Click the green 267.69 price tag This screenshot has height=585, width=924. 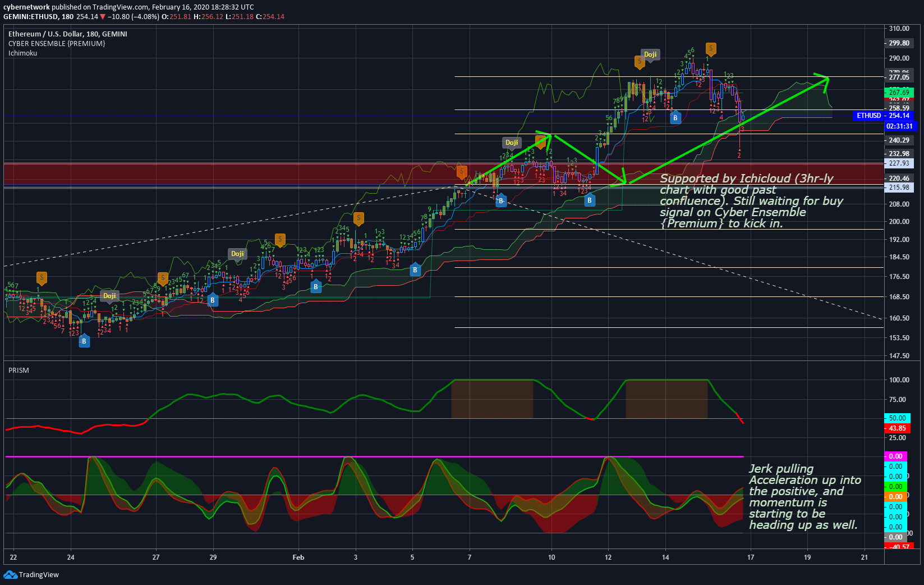(899, 92)
